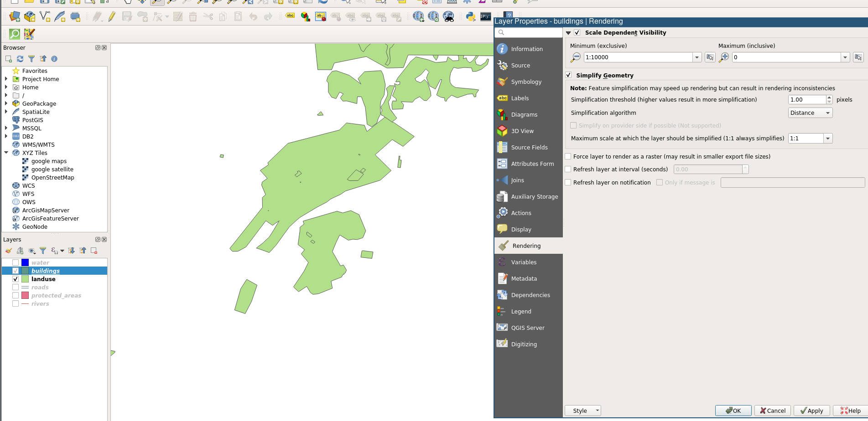Click the Enable Browser Properties info icon
The image size is (868, 421).
(x=54, y=59)
